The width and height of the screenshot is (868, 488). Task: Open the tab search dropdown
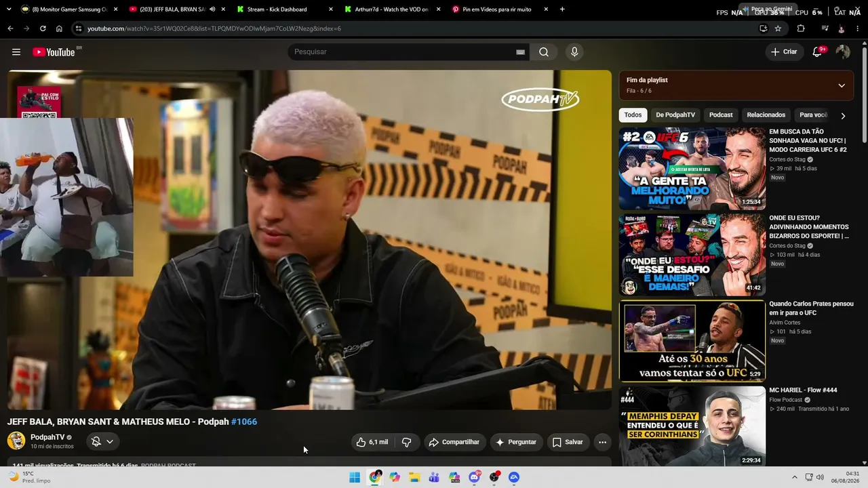pyautogui.click(x=9, y=9)
